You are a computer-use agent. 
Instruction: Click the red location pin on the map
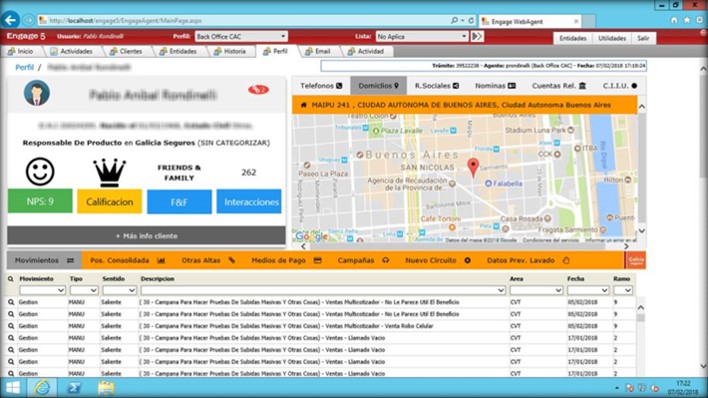click(473, 167)
